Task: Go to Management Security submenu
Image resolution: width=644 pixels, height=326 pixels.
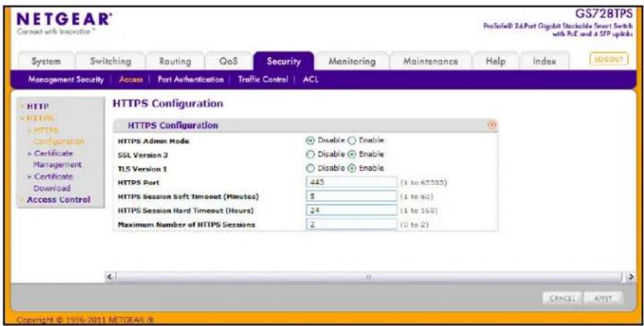Action: coord(66,80)
